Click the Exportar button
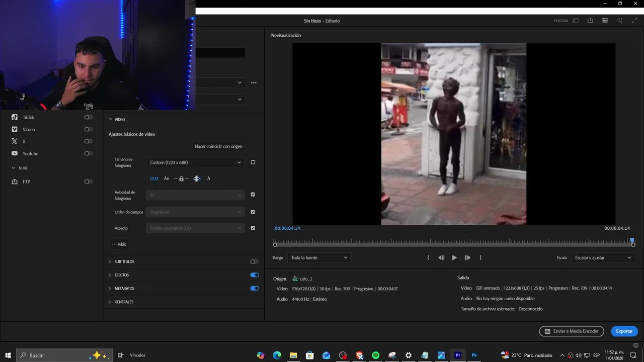 pyautogui.click(x=624, y=331)
